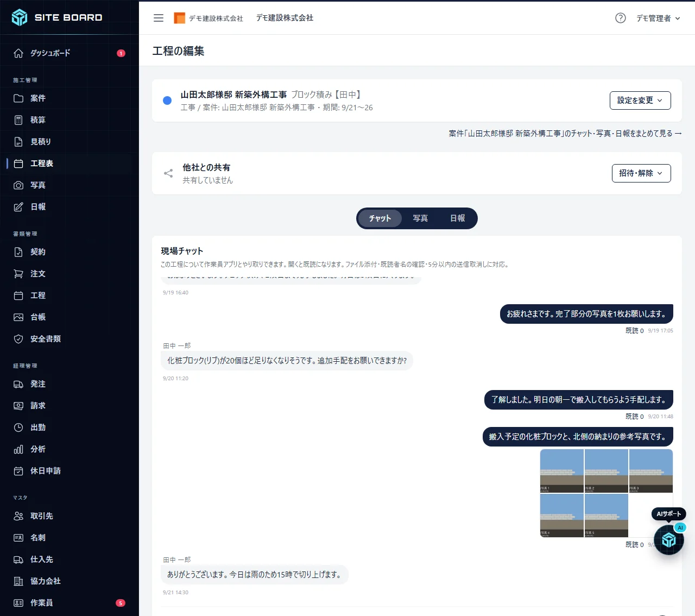Open 工程表 in the sidebar
Image resolution: width=695 pixels, height=616 pixels.
(x=69, y=164)
